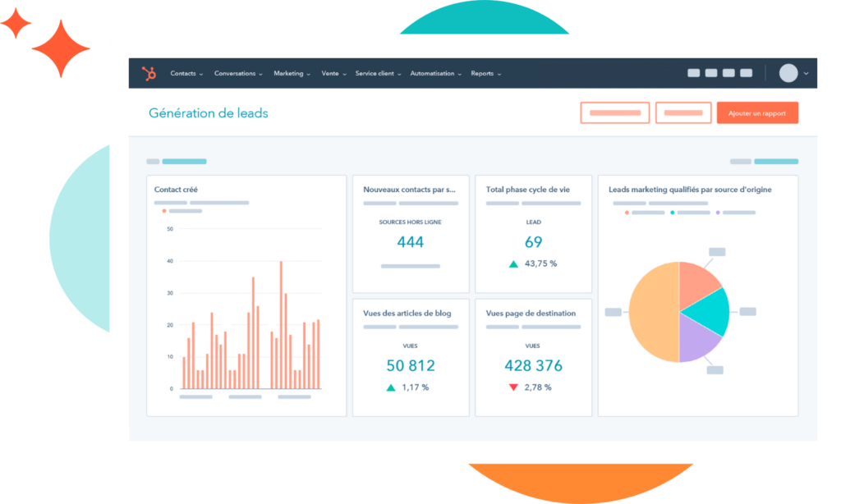Click the 428 376 landing page views value

(533, 365)
